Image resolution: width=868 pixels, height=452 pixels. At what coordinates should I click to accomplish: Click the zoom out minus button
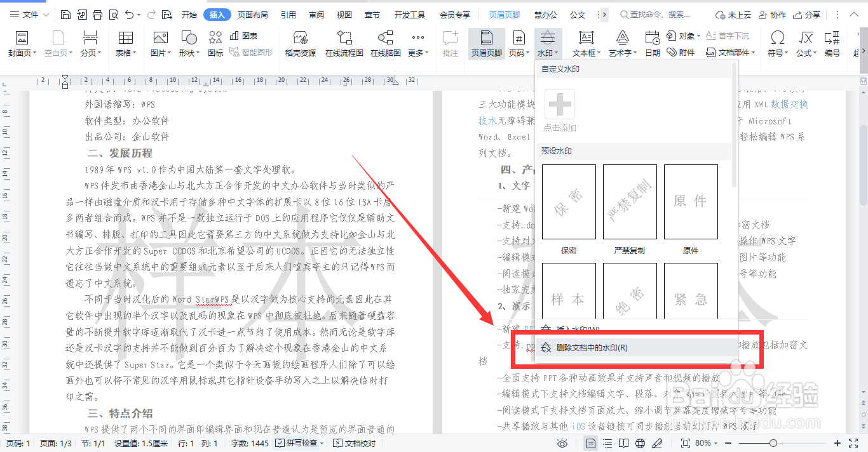[x=728, y=443]
